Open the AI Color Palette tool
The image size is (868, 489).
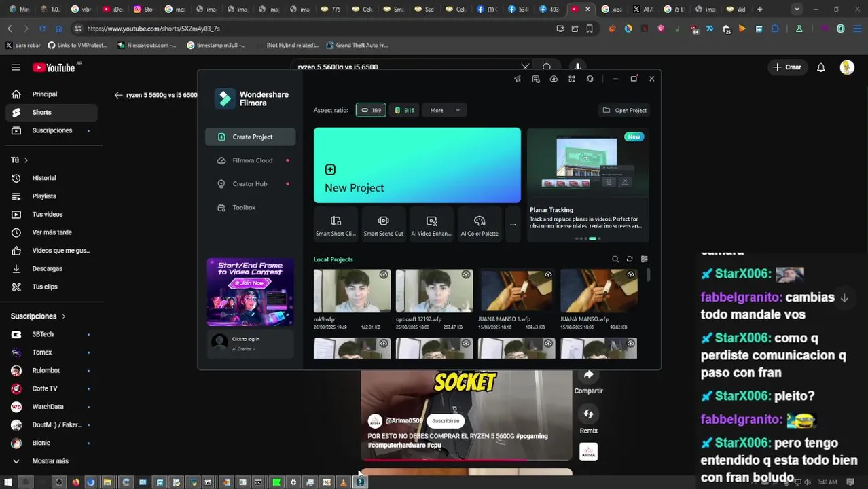(480, 225)
